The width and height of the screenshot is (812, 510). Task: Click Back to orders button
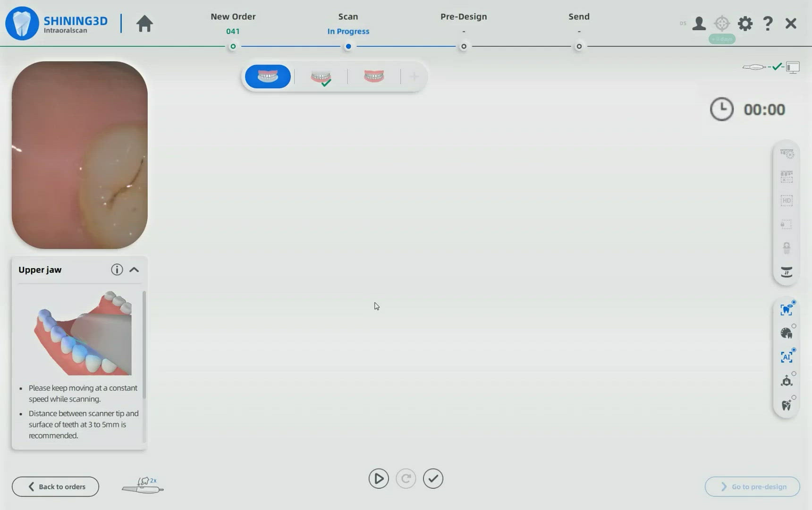click(x=56, y=486)
